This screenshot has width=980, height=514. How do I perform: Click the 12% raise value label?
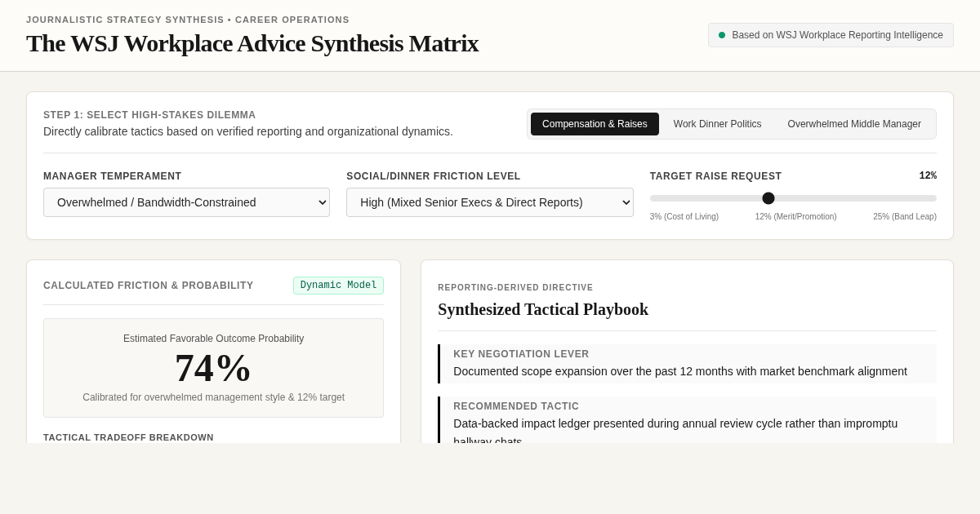click(x=928, y=176)
